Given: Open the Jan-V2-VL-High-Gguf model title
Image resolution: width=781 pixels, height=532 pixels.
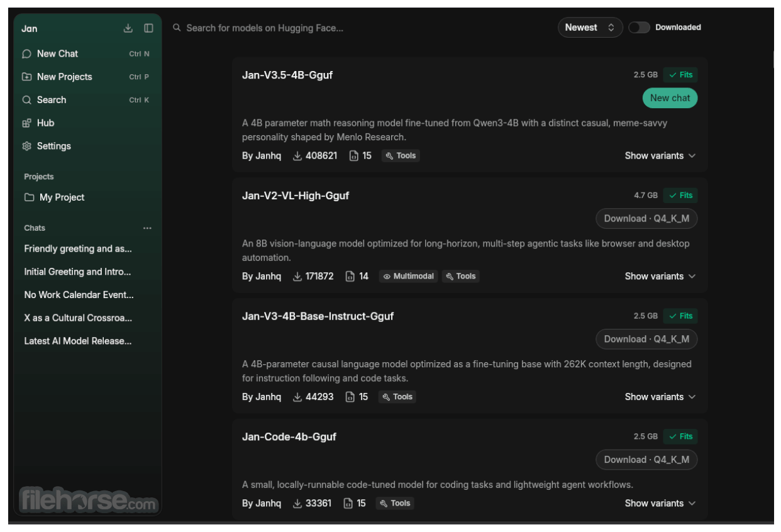Looking at the screenshot, I should pyautogui.click(x=296, y=196).
